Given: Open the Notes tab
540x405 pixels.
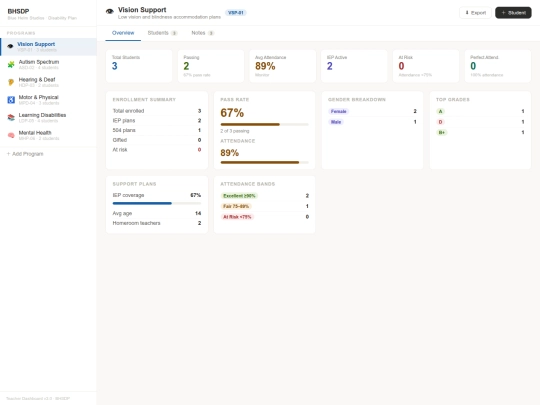Looking at the screenshot, I should tap(202, 33).
